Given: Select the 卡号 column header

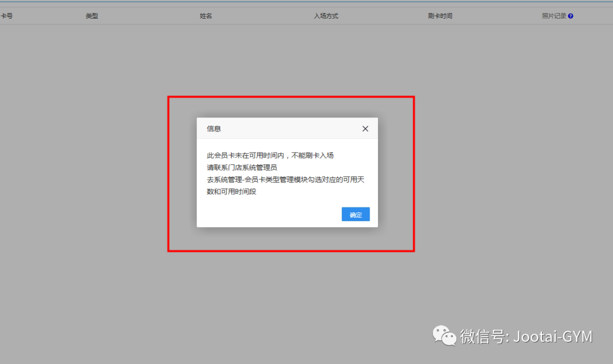Looking at the screenshot, I should click(8, 16).
